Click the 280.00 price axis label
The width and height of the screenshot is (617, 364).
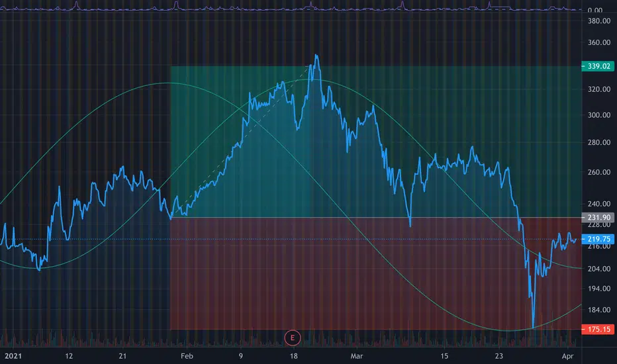click(x=599, y=142)
